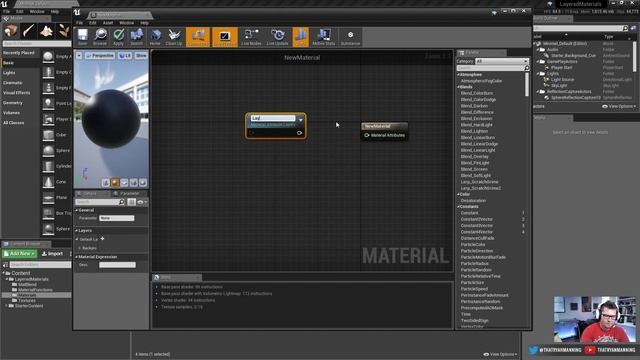Open the Geometry category in Modes panel
This screenshot has width=640, height=360.
point(13,103)
